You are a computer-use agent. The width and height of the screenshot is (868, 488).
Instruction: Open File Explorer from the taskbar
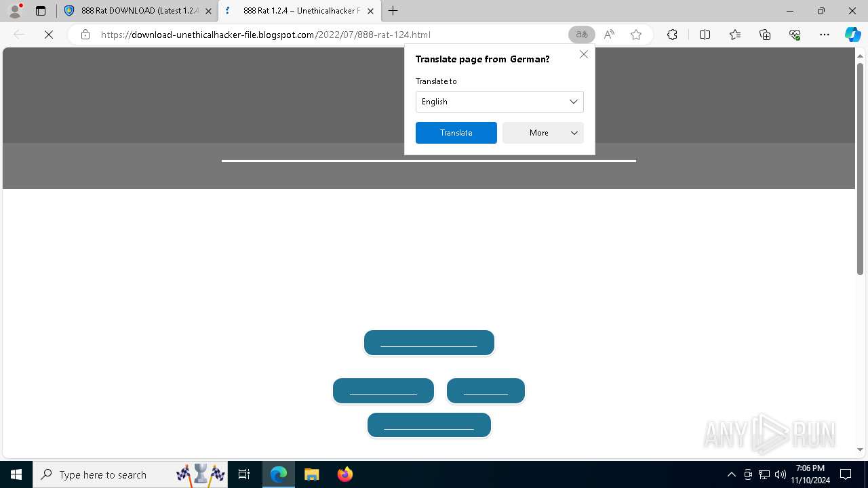point(311,474)
